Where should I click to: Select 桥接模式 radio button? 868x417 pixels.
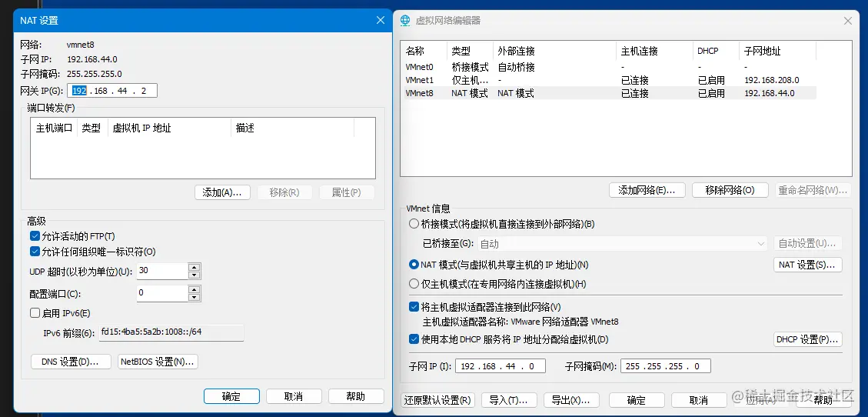(414, 225)
